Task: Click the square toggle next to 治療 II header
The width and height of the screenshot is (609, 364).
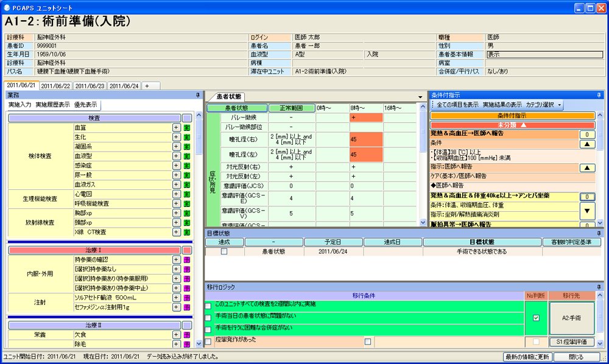Action: tap(187, 325)
